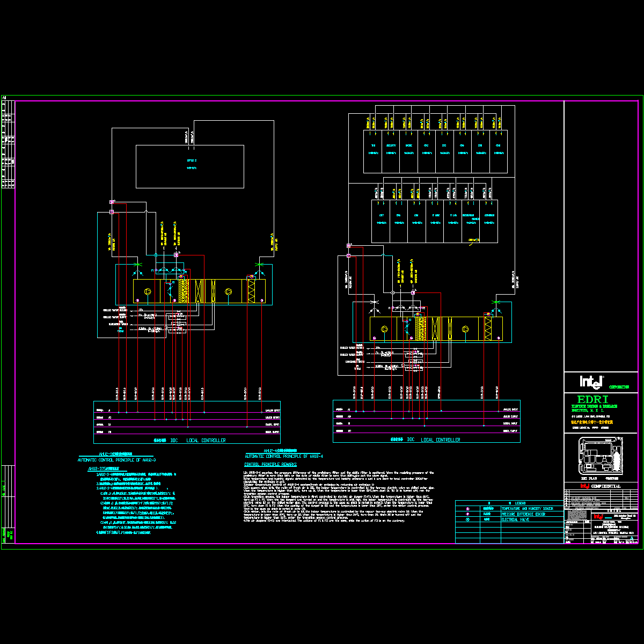
Task: Click right controller 'DIGITAL INPUT' row label
Action: pos(510,423)
